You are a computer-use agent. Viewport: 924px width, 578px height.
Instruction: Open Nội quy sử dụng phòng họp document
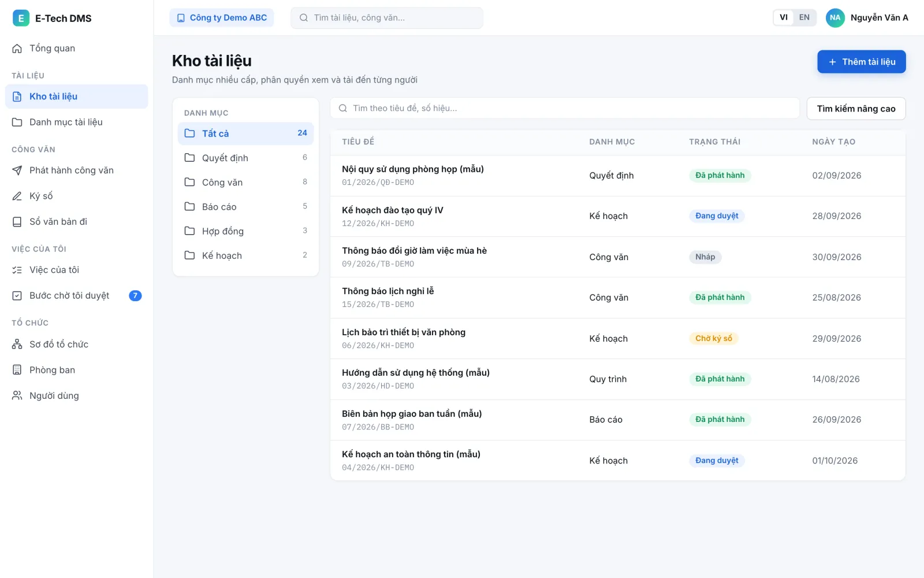pos(413,169)
